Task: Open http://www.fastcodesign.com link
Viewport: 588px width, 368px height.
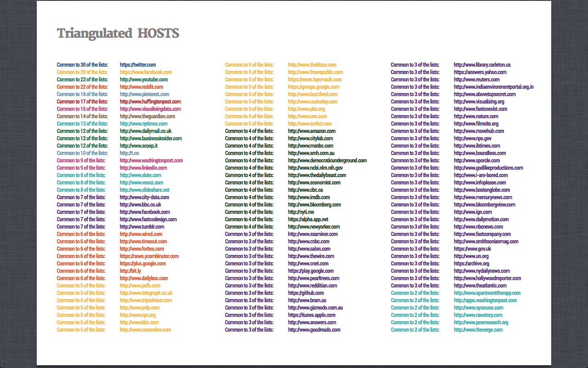Action: (x=148, y=219)
